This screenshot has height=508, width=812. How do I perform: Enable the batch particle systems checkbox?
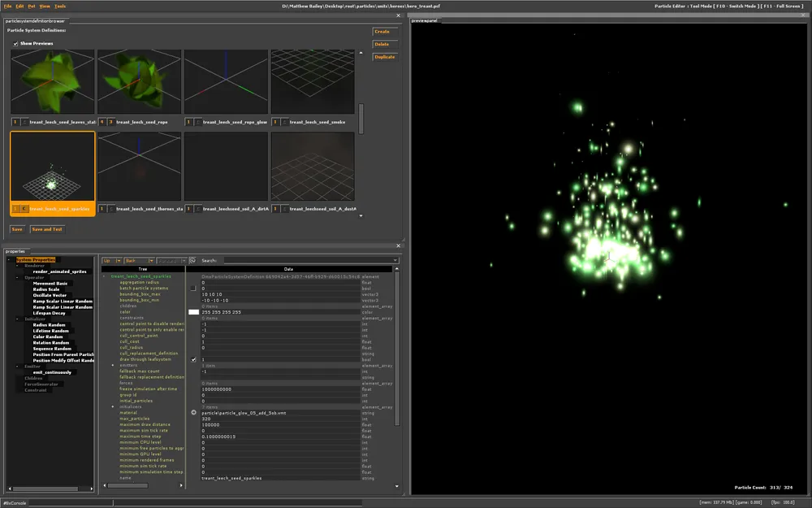click(x=193, y=288)
